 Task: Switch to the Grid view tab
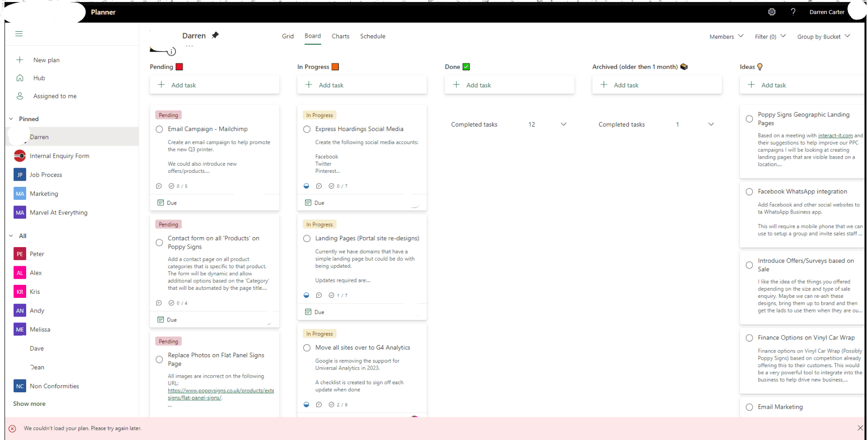[288, 36]
